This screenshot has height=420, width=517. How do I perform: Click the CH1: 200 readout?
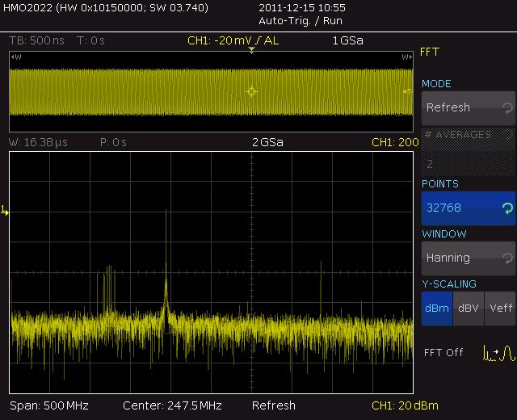(x=395, y=142)
